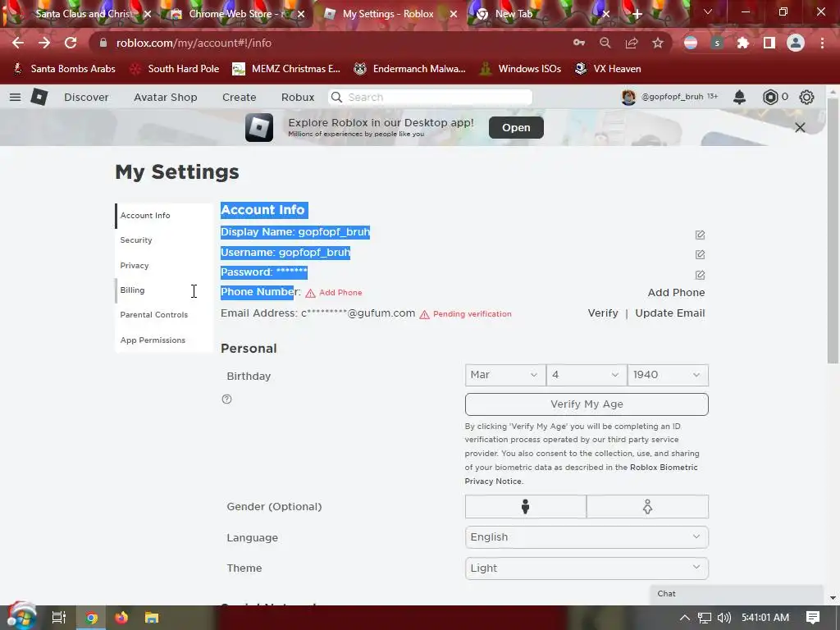The image size is (840, 630).
Task: Edit the Password with pencil icon
Action: coord(700,275)
